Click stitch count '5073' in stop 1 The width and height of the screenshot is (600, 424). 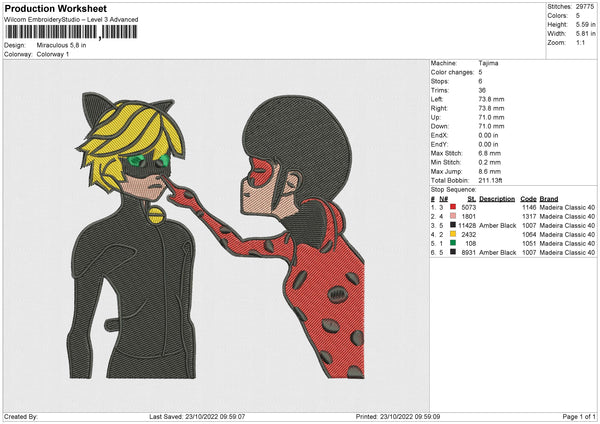[x=469, y=207]
